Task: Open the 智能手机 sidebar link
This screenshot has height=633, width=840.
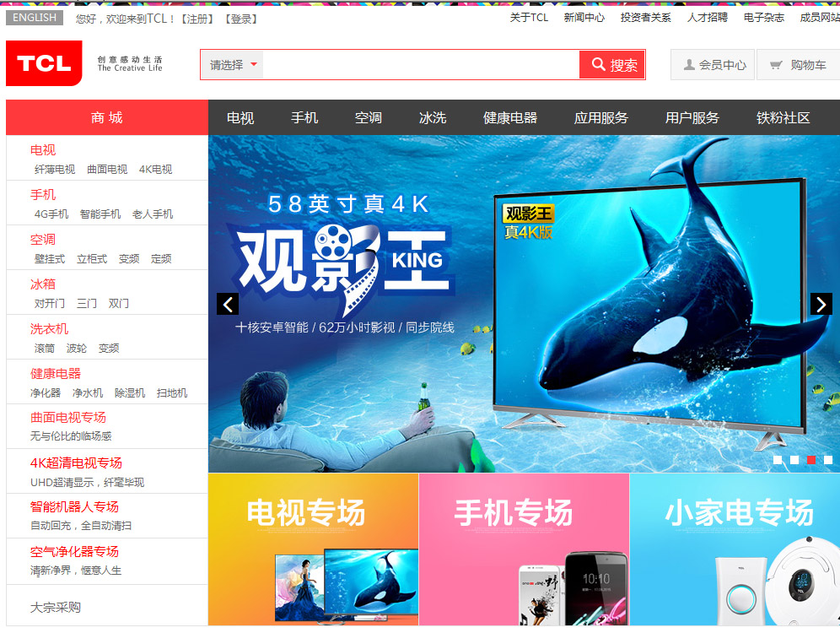Action: point(100,214)
